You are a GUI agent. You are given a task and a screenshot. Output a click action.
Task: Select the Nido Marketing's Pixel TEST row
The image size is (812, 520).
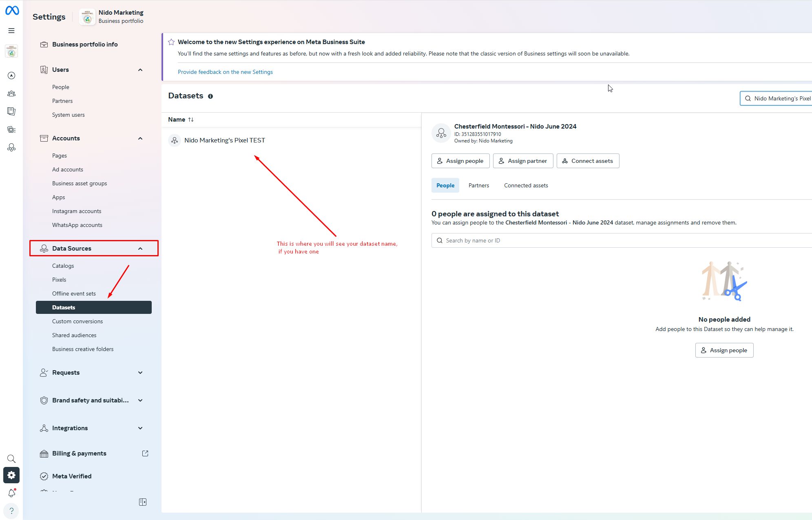point(291,140)
